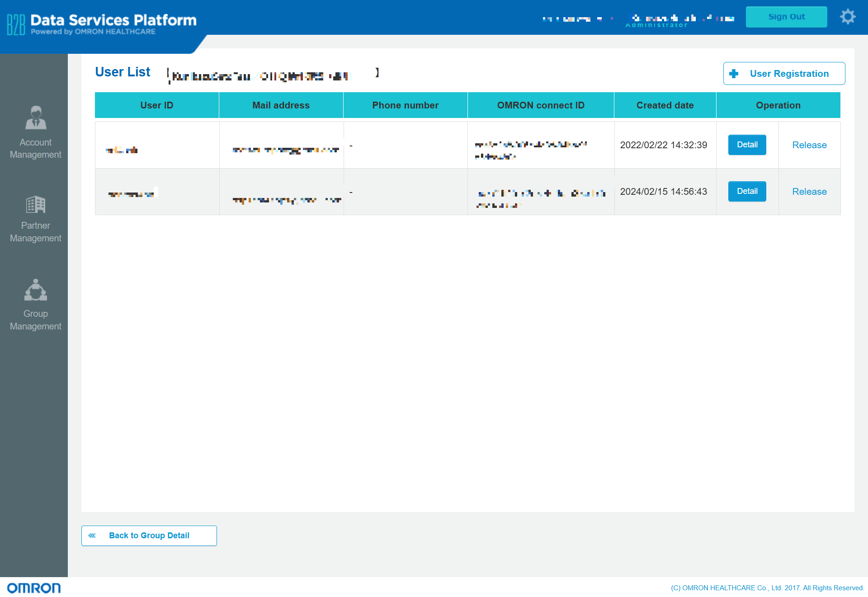This screenshot has width=868, height=597.
Task: Release the user created 2024/02/15
Action: (x=809, y=192)
